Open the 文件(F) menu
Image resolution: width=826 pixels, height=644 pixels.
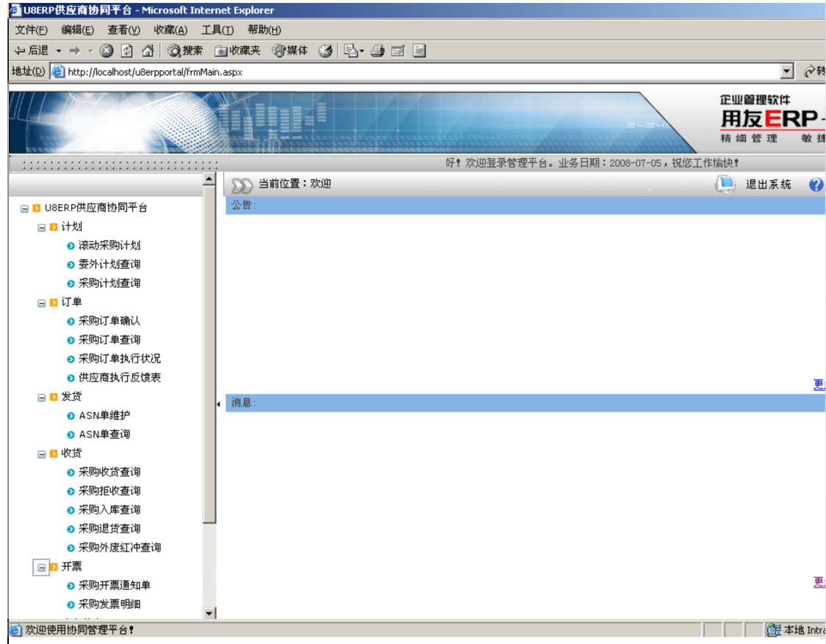(x=31, y=30)
